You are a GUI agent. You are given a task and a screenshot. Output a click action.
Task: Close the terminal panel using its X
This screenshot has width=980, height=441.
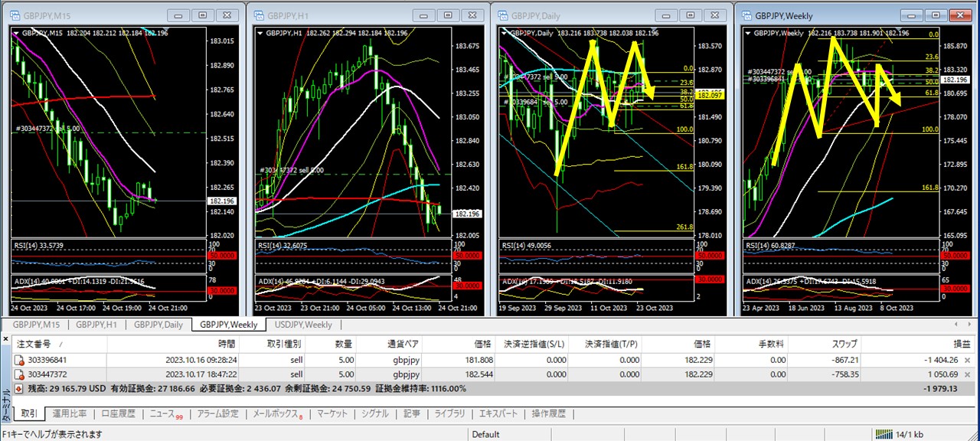(x=6, y=338)
